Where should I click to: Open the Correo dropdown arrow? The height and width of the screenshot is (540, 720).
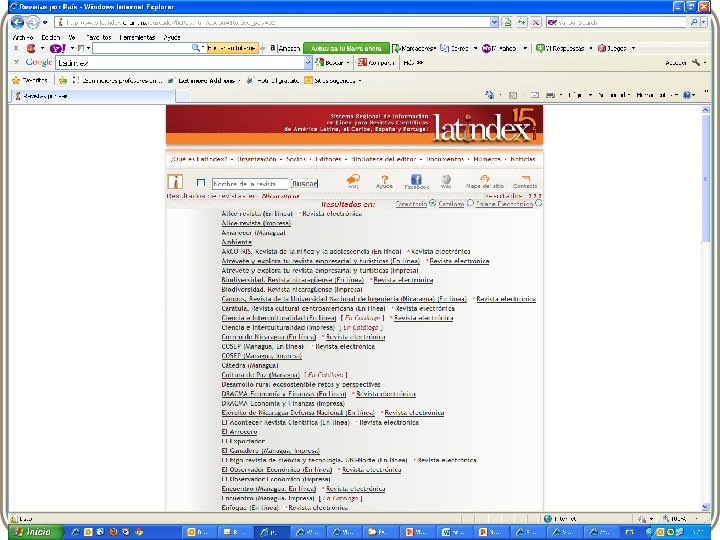[475, 48]
